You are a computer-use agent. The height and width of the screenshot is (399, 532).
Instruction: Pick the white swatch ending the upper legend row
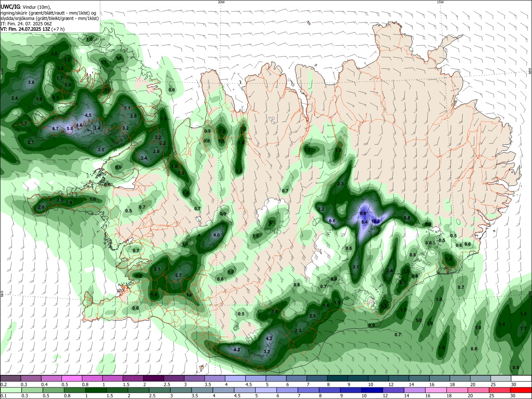521,378
